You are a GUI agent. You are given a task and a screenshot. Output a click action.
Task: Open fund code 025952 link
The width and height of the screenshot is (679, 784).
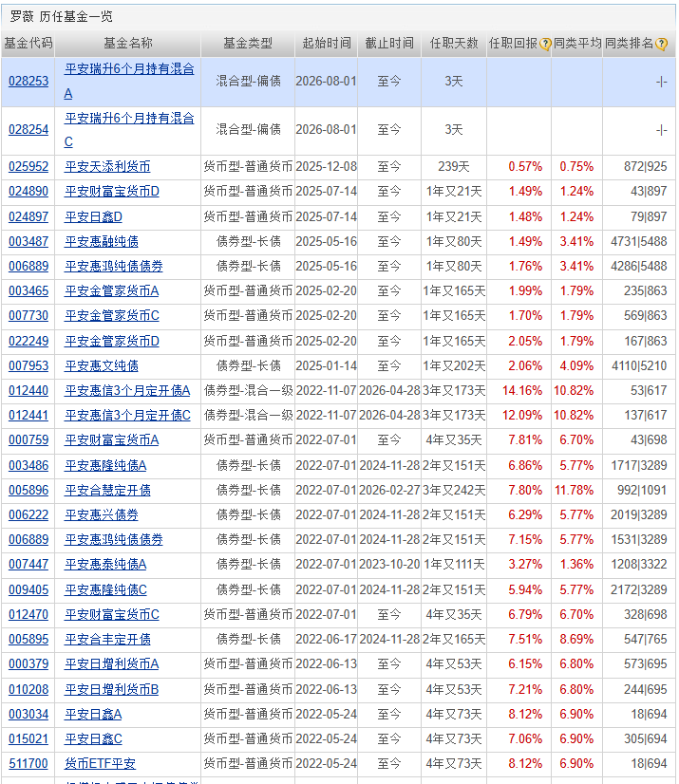coord(28,166)
